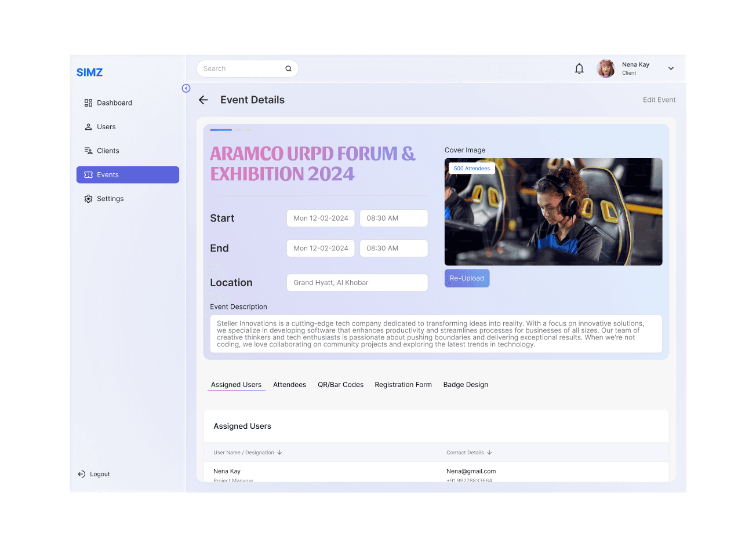Image resolution: width=756 pixels, height=547 pixels.
Task: Switch to the Attendees tab
Action: (x=289, y=385)
